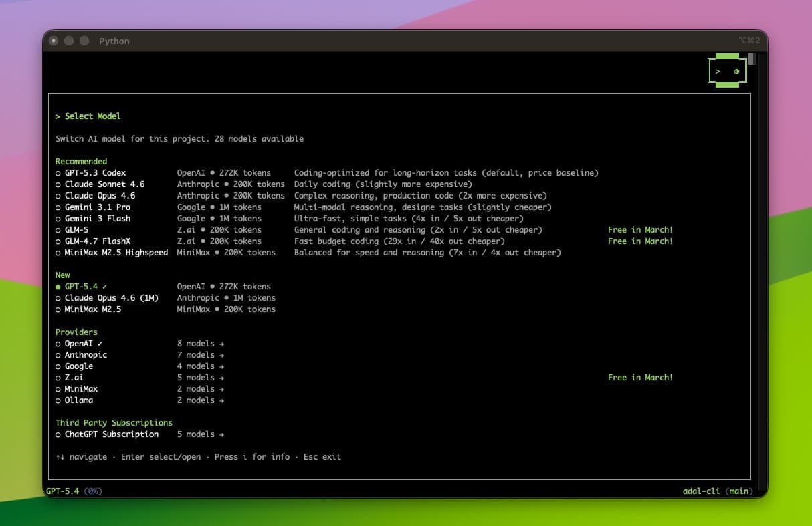Click the prompt caret before Select Model
Viewport: 812px width, 526px height.
click(58, 116)
